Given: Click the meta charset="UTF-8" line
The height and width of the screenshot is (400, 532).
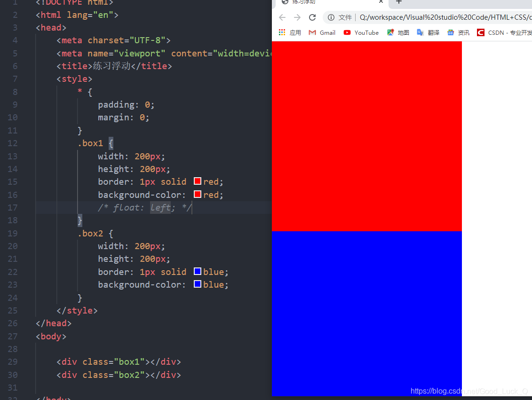Looking at the screenshot, I should [113, 40].
